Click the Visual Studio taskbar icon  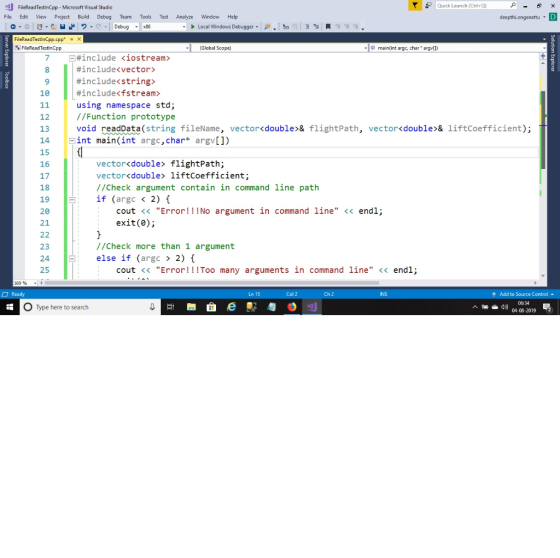(x=312, y=307)
